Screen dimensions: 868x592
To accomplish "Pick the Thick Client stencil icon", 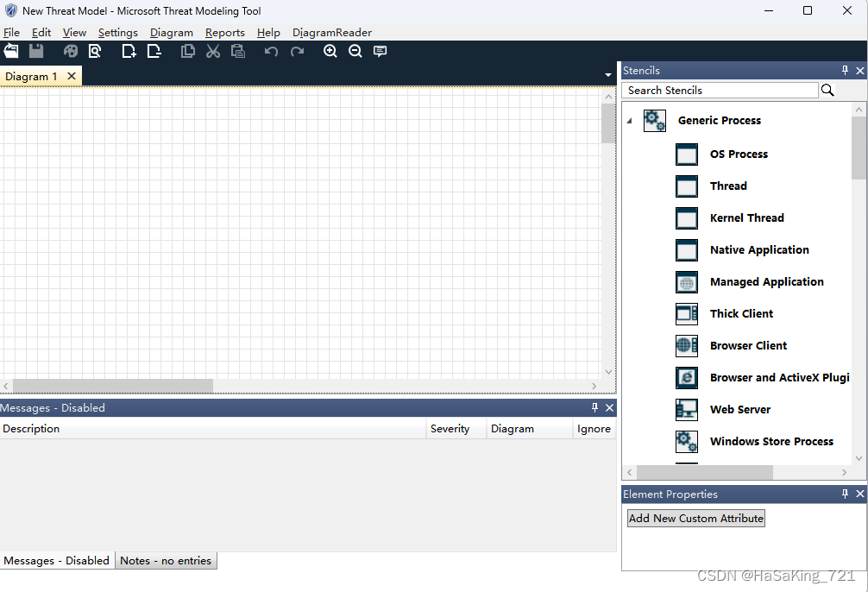I will click(x=687, y=314).
